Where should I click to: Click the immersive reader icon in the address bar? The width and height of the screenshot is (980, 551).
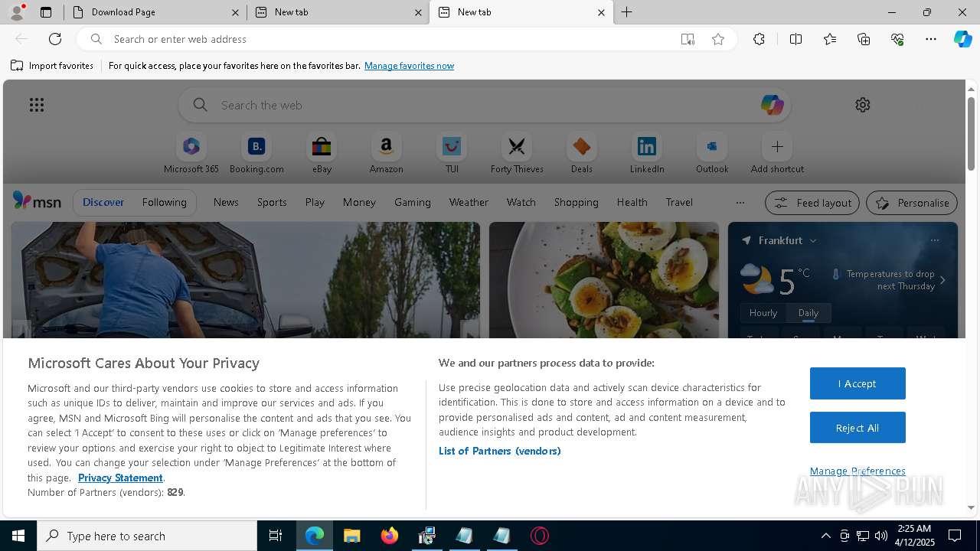pyautogui.click(x=688, y=39)
